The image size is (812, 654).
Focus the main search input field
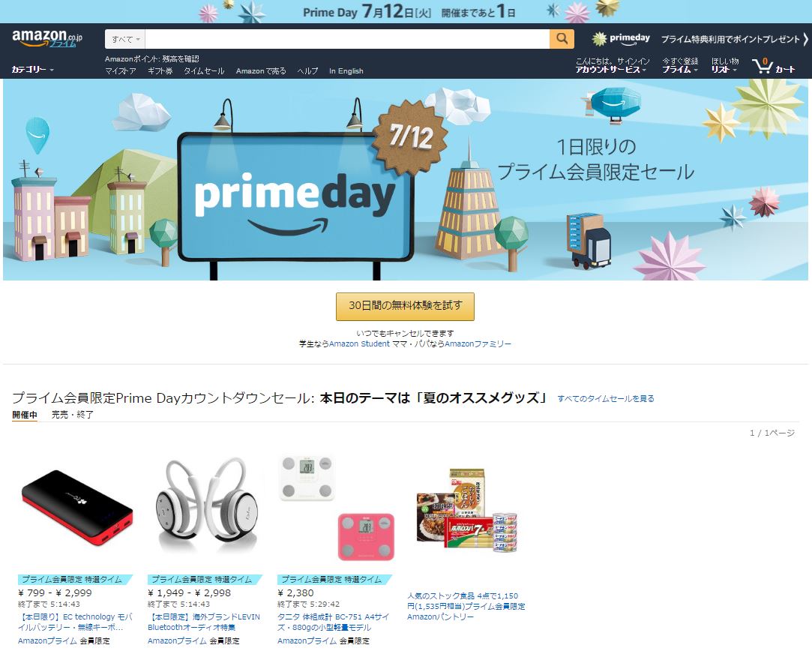click(347, 39)
